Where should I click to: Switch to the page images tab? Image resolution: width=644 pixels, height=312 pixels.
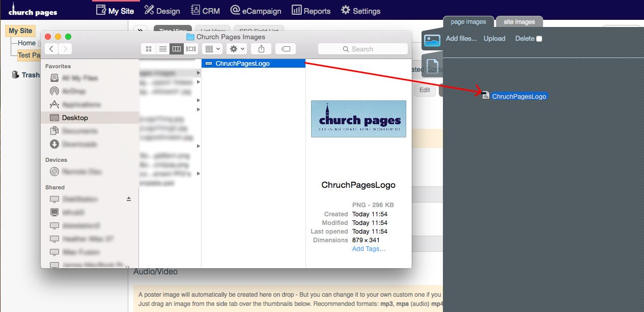tap(468, 22)
